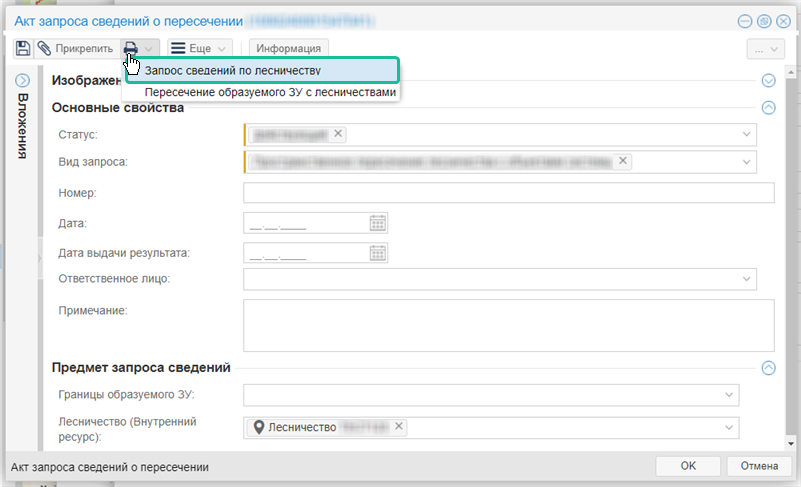Click the printer icon in toolbar
Screen dimensions: 801x487
(131, 48)
